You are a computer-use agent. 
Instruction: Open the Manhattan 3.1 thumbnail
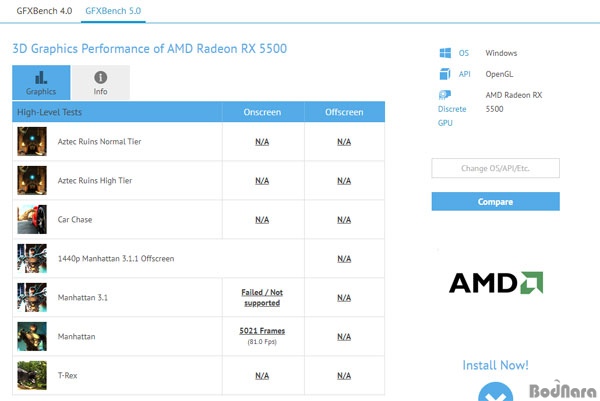[x=32, y=298]
